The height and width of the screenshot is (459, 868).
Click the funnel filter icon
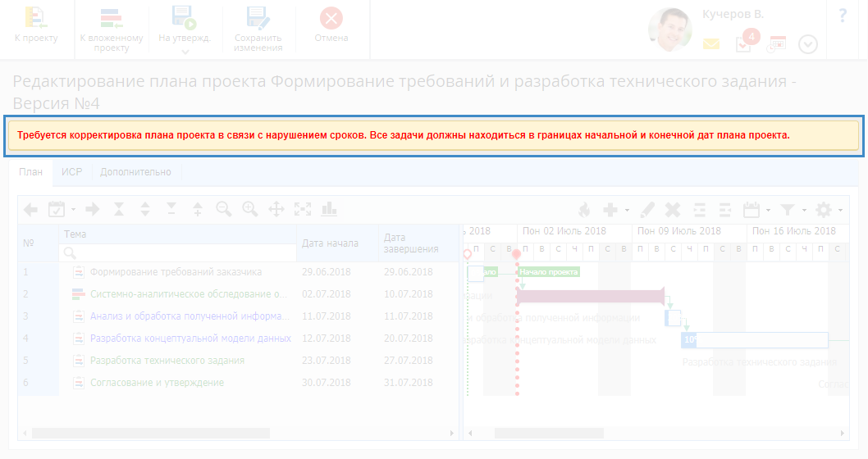pyautogui.click(x=788, y=210)
